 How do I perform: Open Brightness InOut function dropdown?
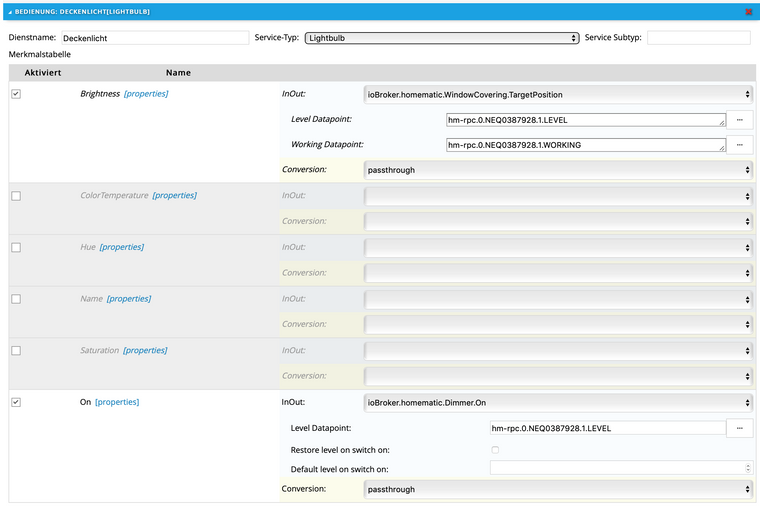click(558, 95)
